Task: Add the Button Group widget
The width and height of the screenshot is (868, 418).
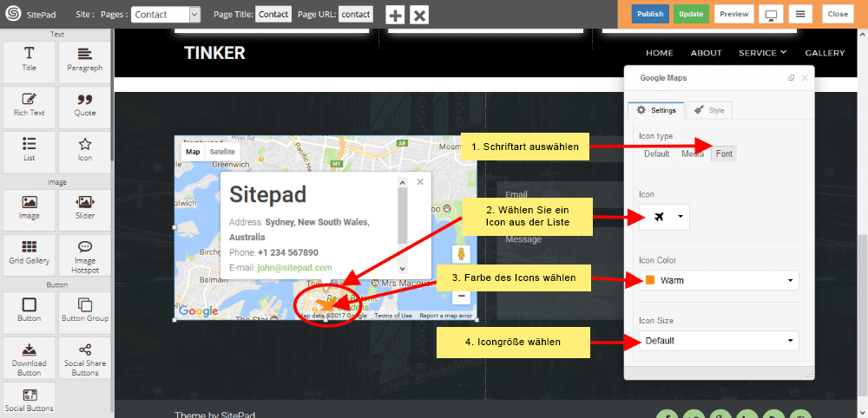Action: point(85,313)
